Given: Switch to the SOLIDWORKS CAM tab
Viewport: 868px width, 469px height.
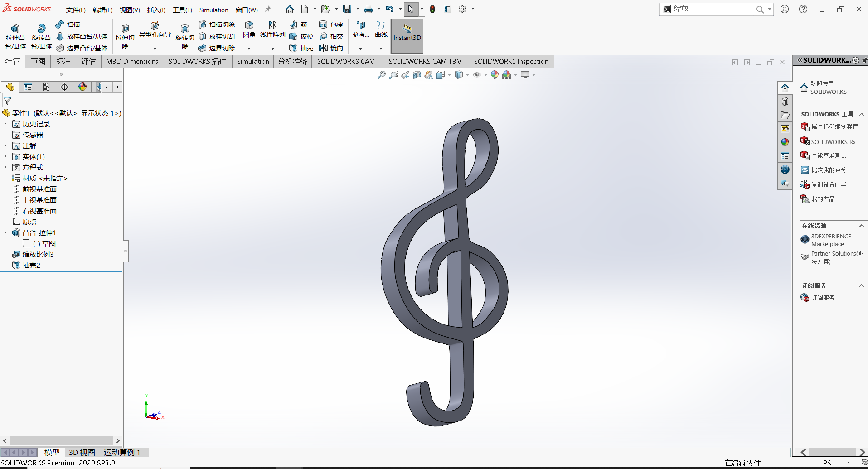Looking at the screenshot, I should 346,61.
